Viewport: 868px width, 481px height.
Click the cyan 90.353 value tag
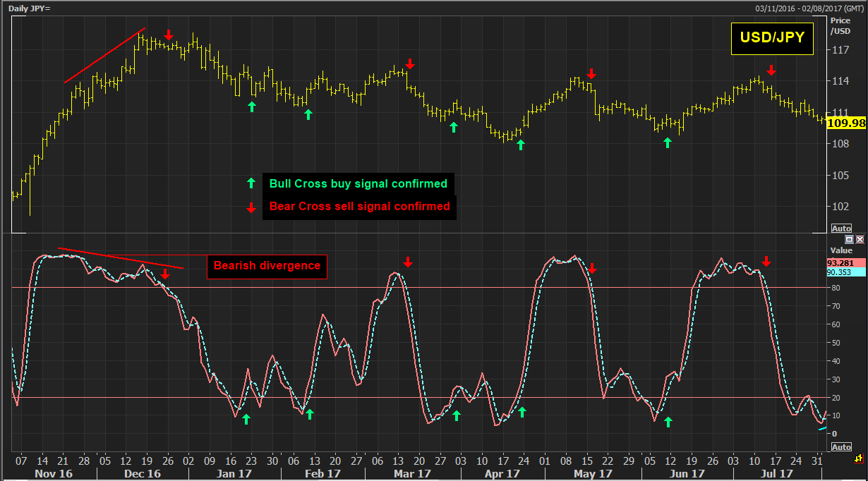(839, 272)
